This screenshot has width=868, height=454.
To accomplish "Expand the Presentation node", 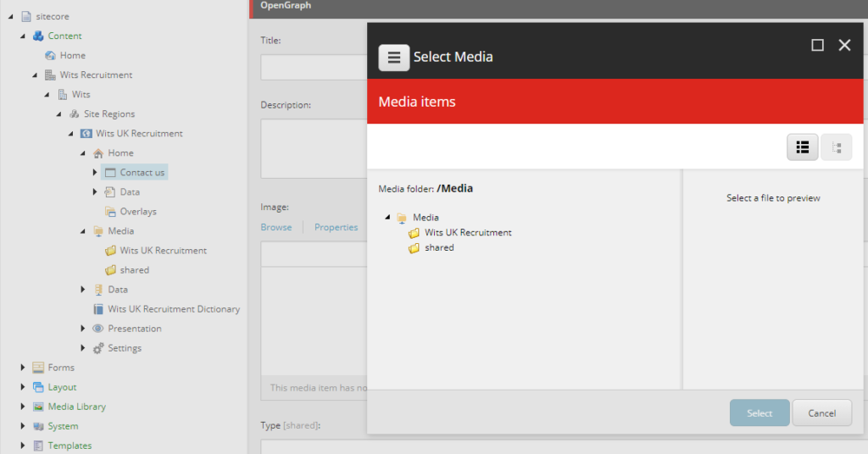I will [82, 329].
